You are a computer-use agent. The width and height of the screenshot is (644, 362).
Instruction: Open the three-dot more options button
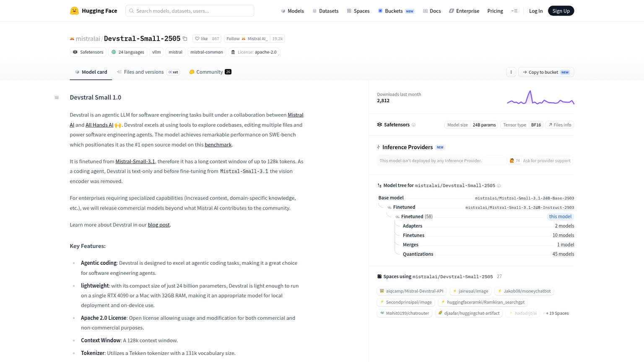pos(511,72)
